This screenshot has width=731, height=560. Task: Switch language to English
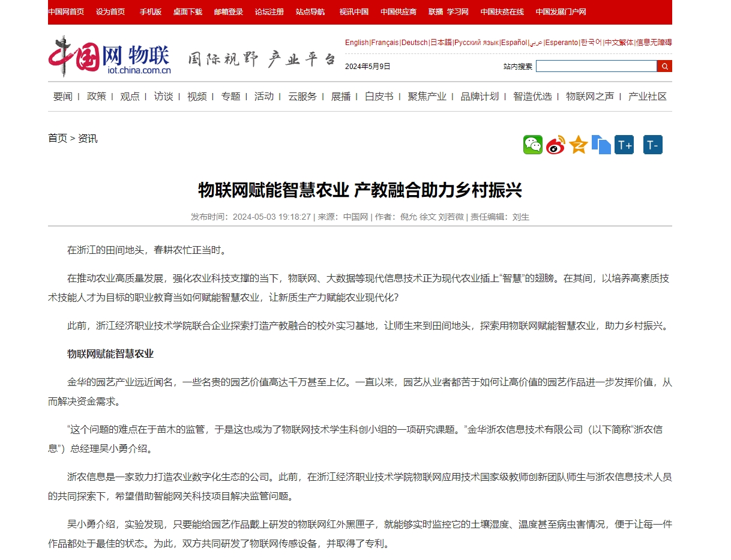[x=357, y=43]
